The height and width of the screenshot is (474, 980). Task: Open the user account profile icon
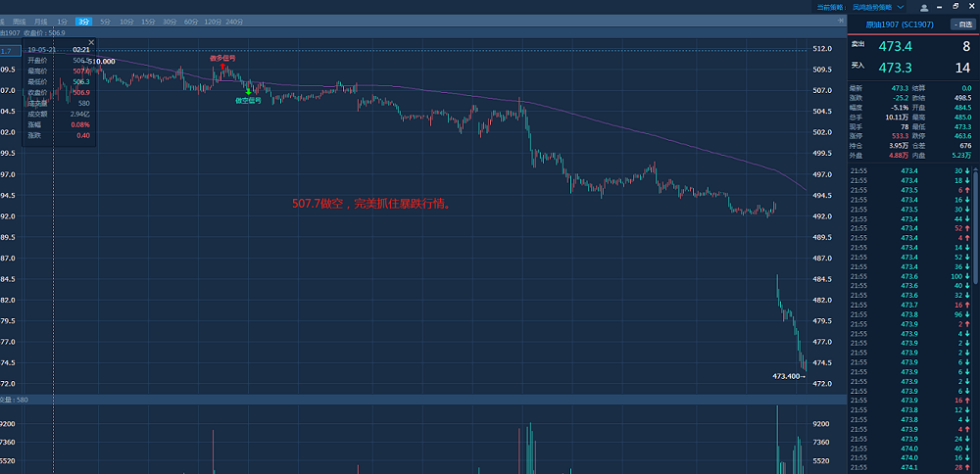tap(923, 7)
